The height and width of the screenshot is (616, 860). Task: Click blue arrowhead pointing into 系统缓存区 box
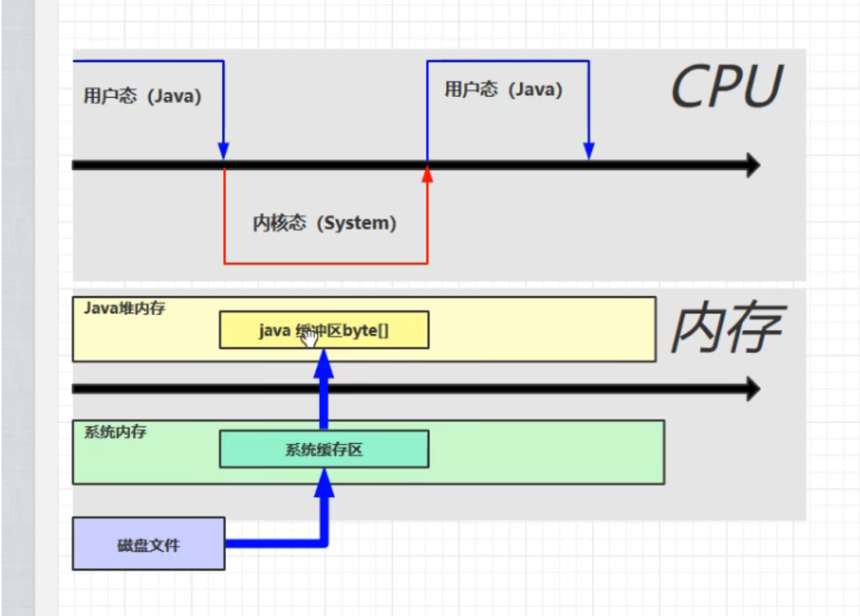click(324, 483)
